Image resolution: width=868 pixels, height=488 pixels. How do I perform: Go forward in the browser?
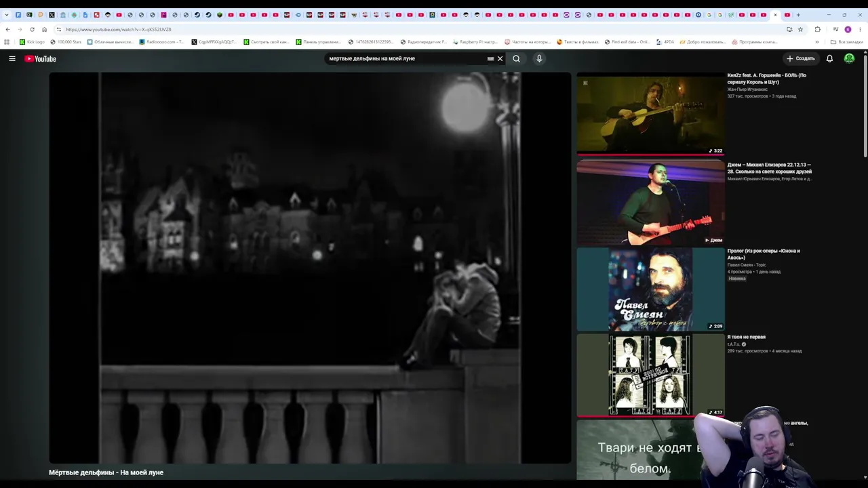click(x=20, y=29)
